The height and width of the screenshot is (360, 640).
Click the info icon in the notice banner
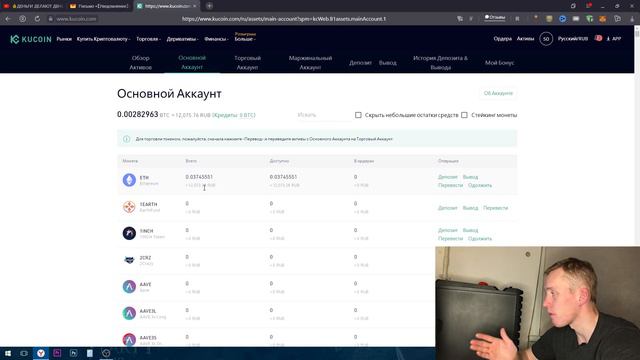(x=127, y=139)
